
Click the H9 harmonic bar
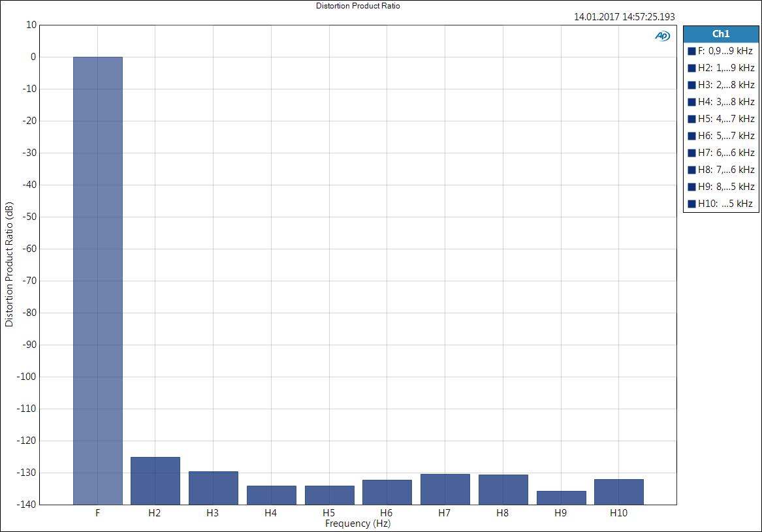[562, 498]
